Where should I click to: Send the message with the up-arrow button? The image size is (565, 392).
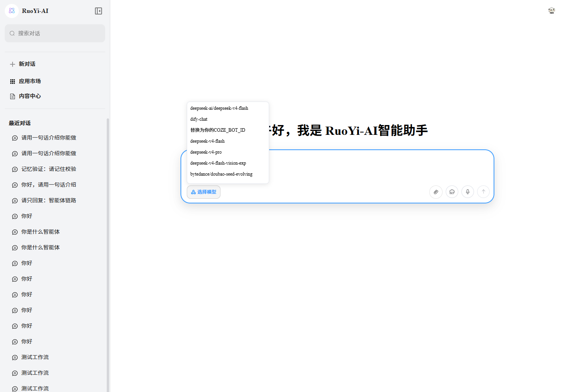[483, 192]
